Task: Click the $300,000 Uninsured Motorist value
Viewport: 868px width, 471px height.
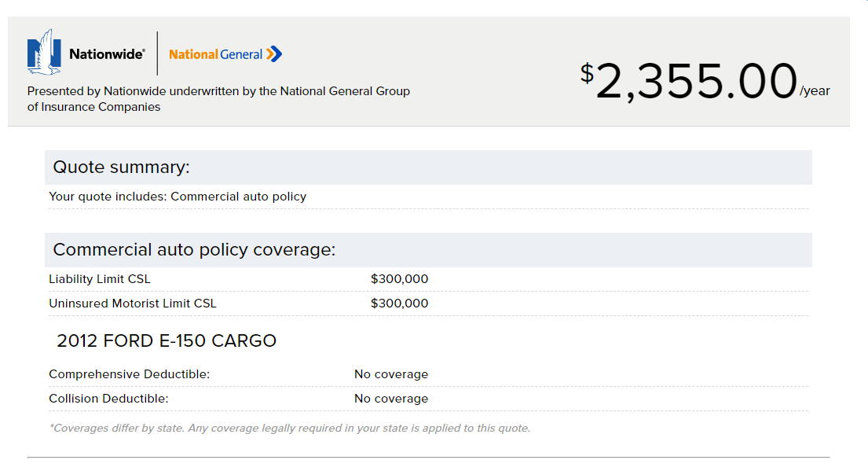Action: tap(399, 304)
